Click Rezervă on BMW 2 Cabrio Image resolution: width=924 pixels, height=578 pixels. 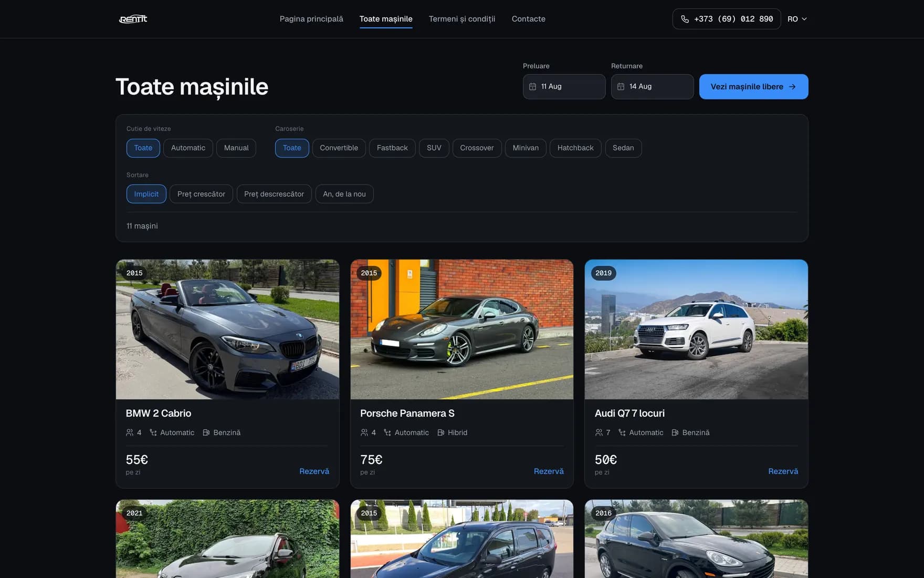(314, 471)
